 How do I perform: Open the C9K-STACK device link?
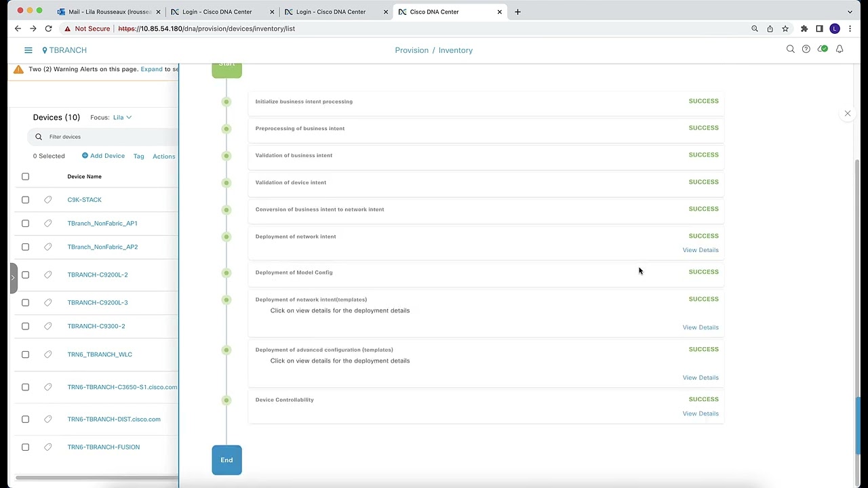85,200
